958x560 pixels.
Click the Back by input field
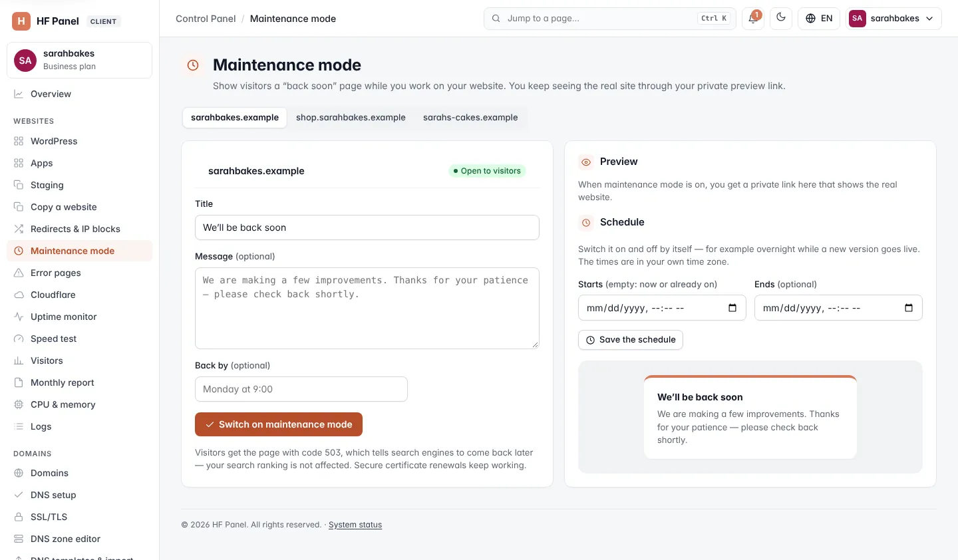point(301,389)
